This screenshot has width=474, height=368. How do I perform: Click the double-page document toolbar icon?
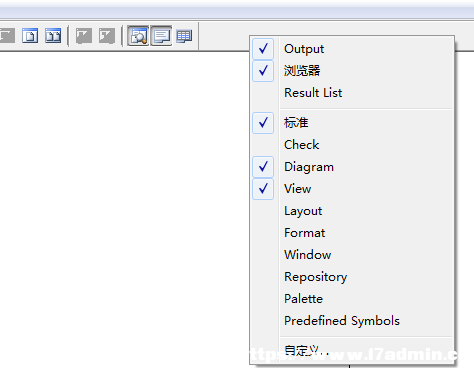pyautogui.click(x=53, y=36)
